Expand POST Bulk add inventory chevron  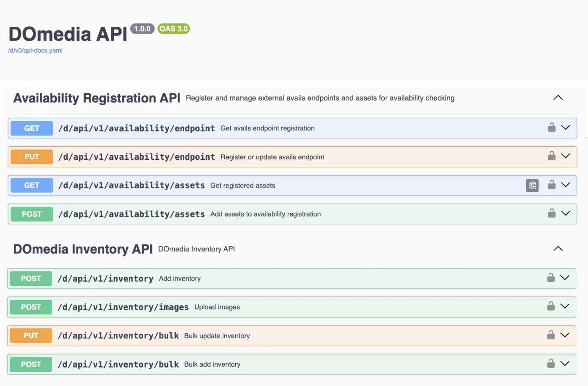coord(565,363)
